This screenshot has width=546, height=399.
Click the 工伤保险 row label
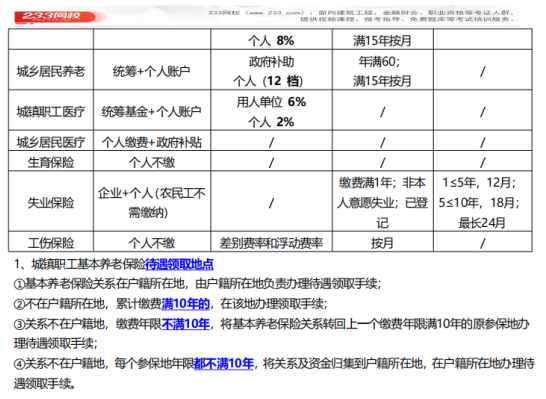(51, 243)
